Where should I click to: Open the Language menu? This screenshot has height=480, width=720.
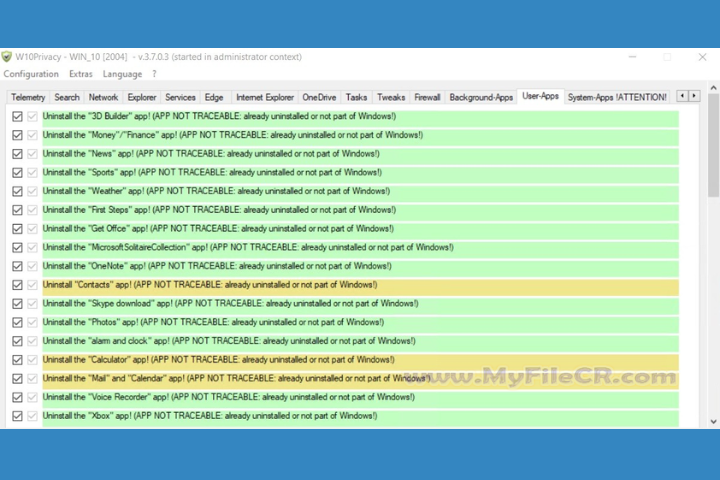[122, 74]
